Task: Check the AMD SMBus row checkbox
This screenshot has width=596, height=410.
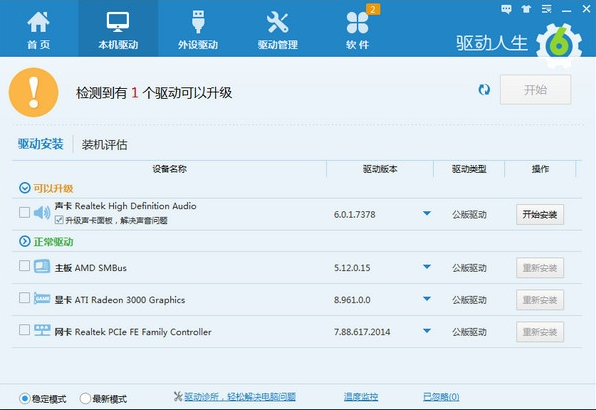Action: (x=24, y=265)
